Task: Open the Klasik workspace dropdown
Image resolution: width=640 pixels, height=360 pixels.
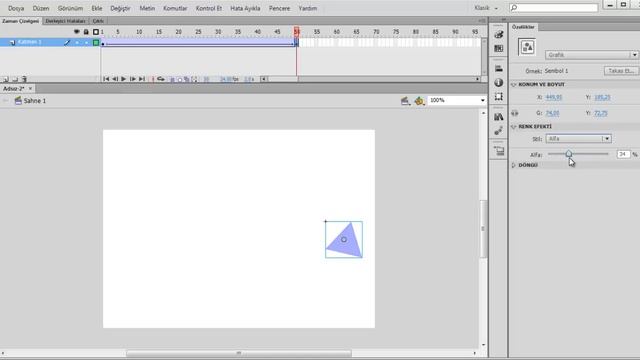Action: point(486,8)
